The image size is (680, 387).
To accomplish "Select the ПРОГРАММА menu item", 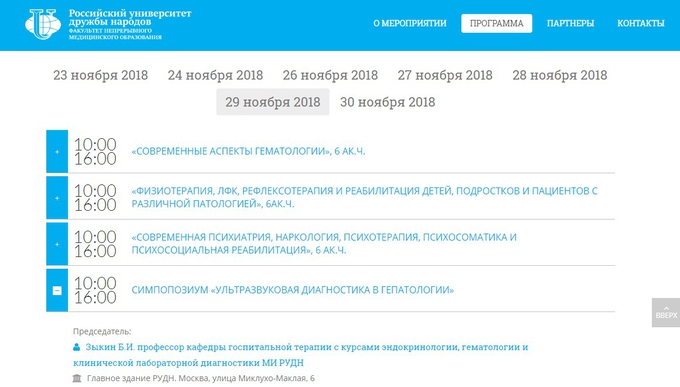I will point(497,23).
